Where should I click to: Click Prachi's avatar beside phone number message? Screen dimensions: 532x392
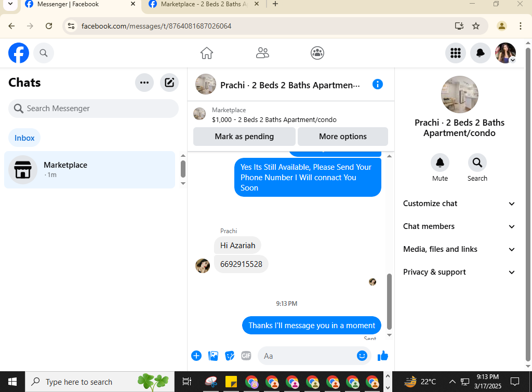click(203, 266)
